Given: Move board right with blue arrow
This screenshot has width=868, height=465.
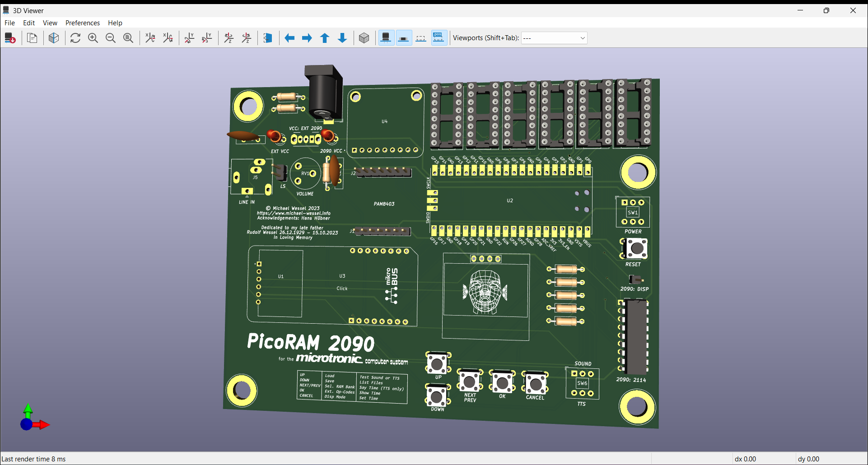Looking at the screenshot, I should 307,38.
